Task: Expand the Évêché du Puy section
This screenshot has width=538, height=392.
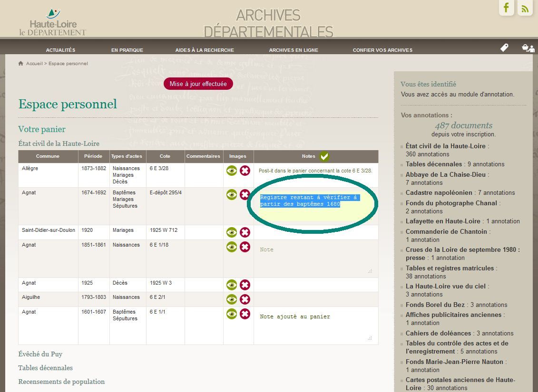Action: pos(40,354)
